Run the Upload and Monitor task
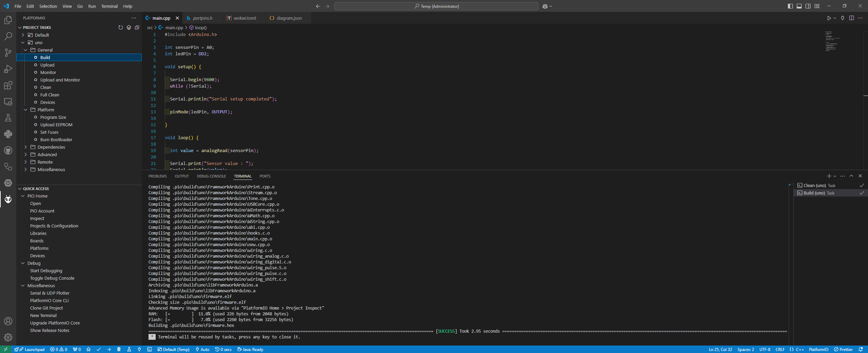 click(x=60, y=80)
